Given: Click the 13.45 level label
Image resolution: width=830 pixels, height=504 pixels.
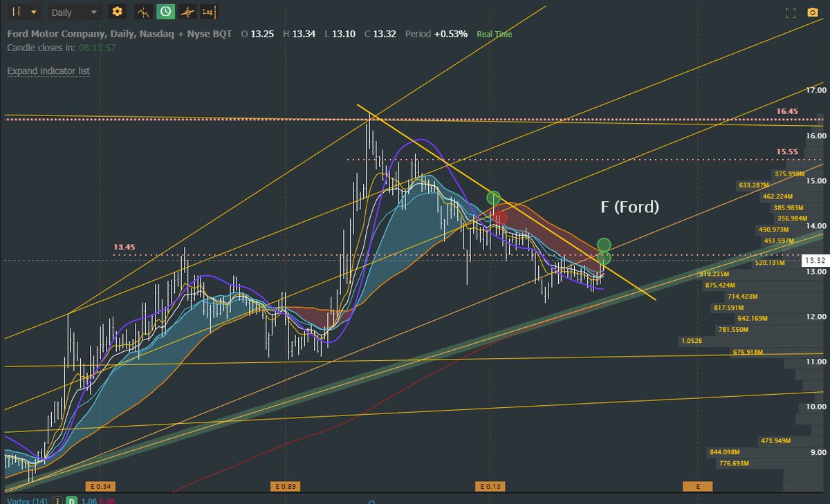Looking at the screenshot, I should (124, 246).
